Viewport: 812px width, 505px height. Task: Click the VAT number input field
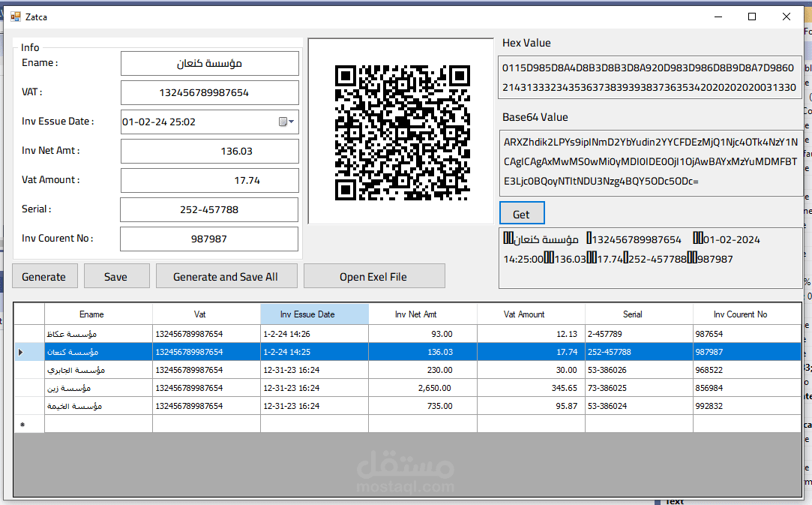209,92
